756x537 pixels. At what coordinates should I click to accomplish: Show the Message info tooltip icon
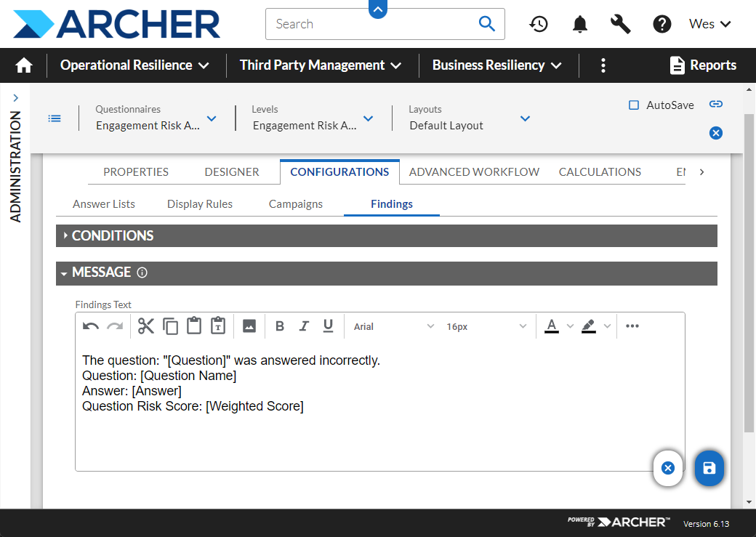[142, 272]
